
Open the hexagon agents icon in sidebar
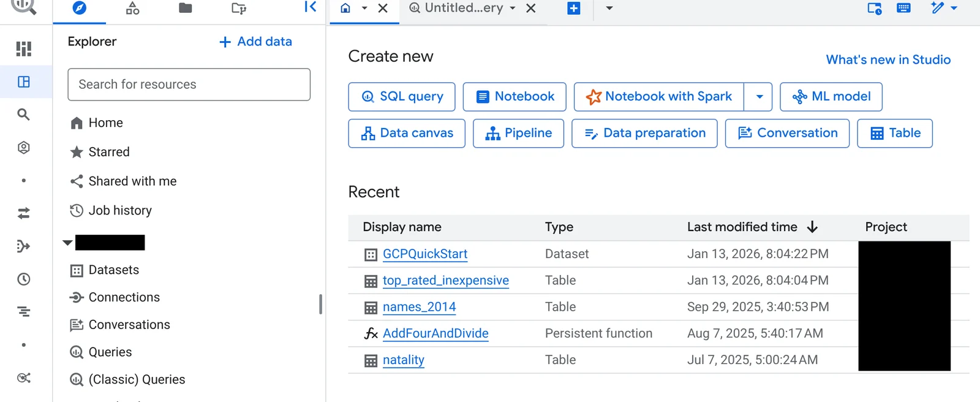click(x=24, y=148)
